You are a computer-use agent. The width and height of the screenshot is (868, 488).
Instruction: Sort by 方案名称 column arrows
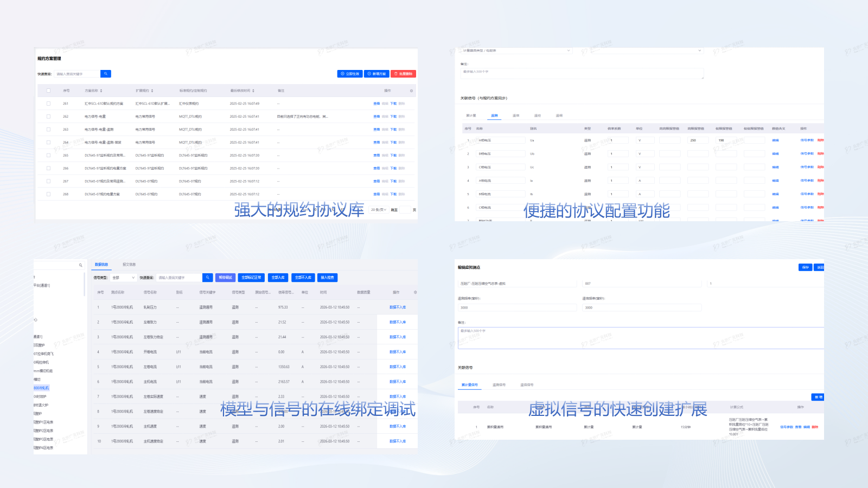pyautogui.click(x=101, y=91)
